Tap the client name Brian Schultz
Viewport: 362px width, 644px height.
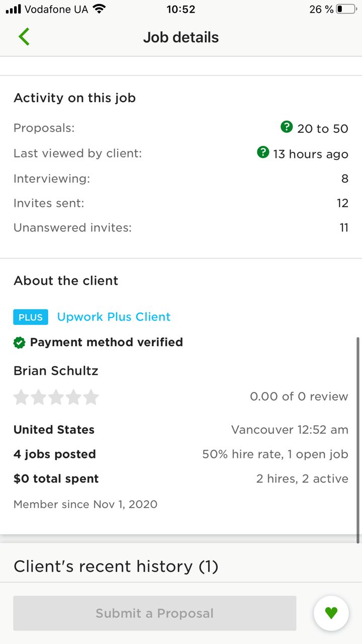pos(56,371)
